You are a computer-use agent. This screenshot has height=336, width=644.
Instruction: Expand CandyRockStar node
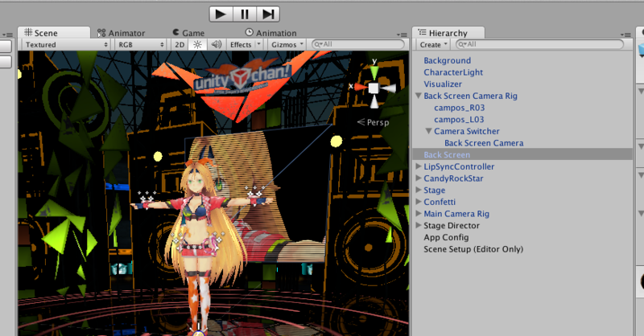click(419, 178)
